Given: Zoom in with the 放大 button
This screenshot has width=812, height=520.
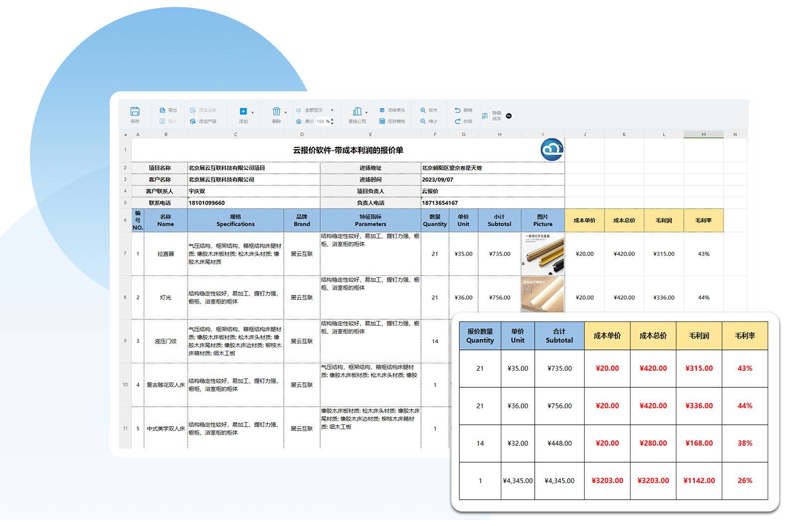Looking at the screenshot, I should [429, 110].
